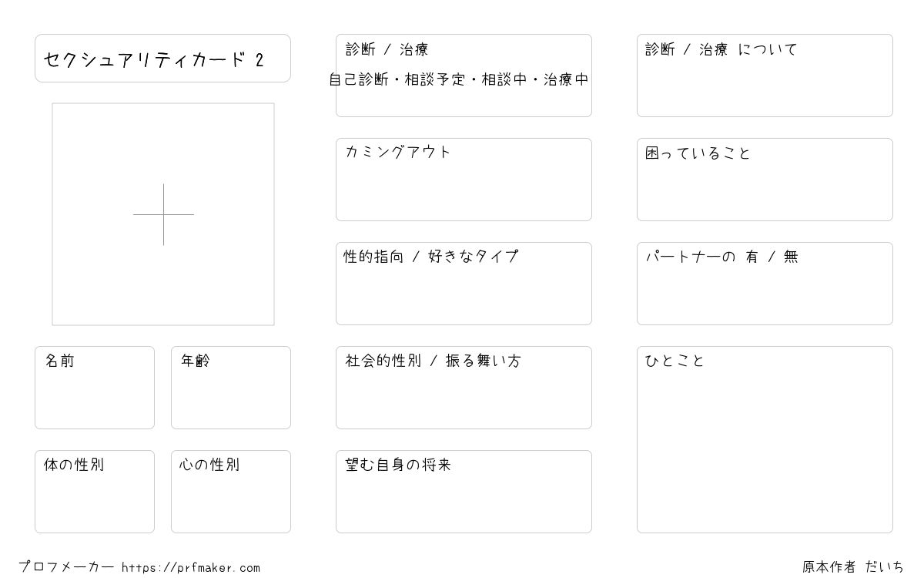The height and width of the screenshot is (578, 924).
Task: Click the 心の性別 box
Action: coord(231,492)
